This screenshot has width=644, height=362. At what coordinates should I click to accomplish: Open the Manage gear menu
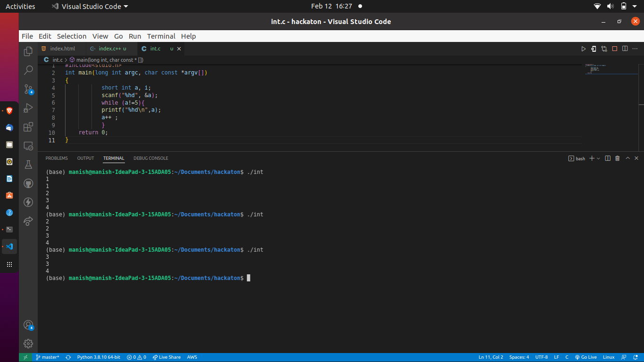click(28, 343)
